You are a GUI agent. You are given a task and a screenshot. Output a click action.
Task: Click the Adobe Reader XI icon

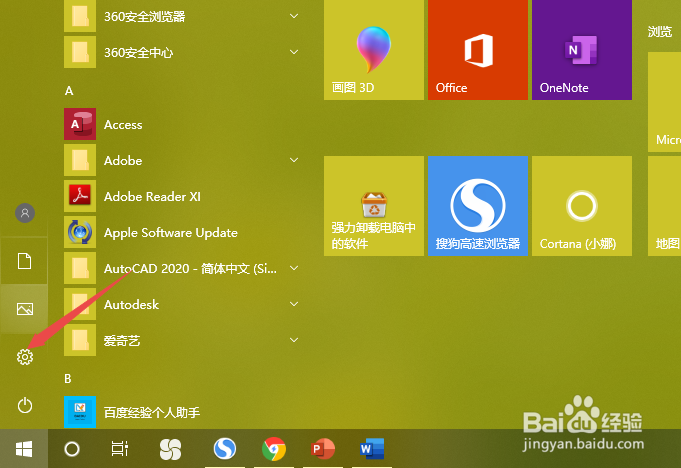(80, 196)
